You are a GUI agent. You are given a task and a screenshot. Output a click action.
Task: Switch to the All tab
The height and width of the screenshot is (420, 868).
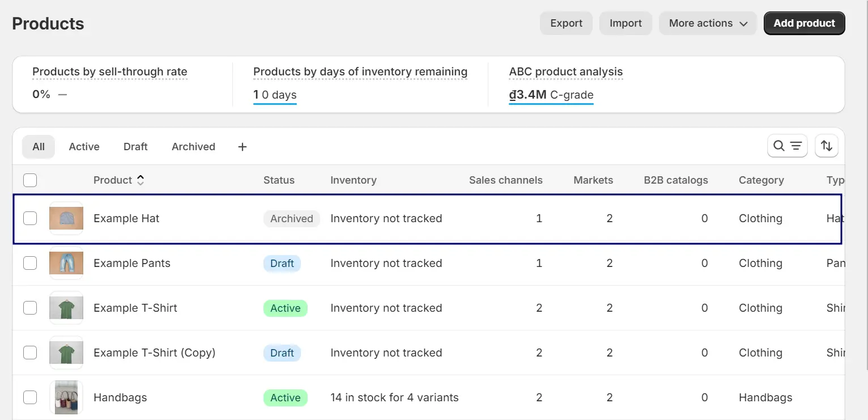click(39, 147)
